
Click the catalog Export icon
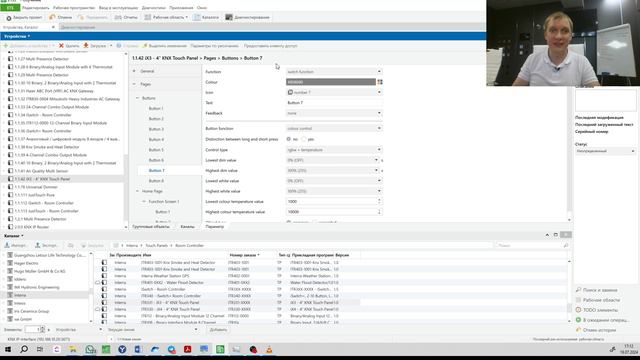38,245
